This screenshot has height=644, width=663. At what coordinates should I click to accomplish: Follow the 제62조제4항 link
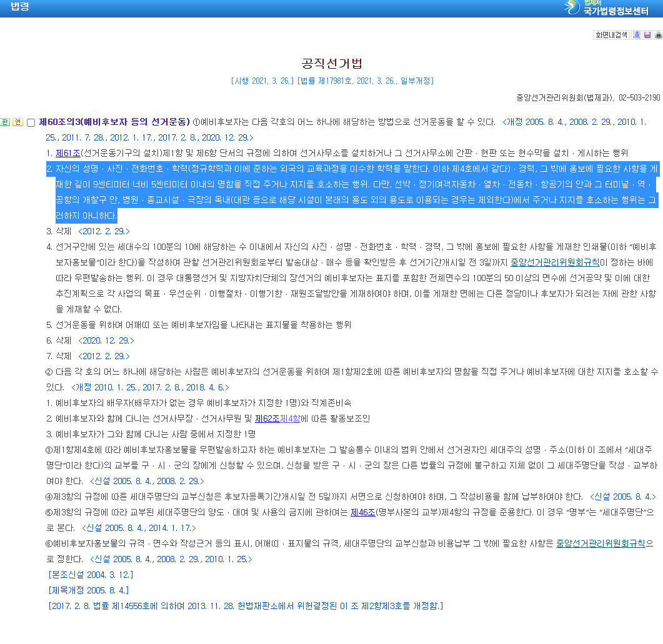click(277, 419)
